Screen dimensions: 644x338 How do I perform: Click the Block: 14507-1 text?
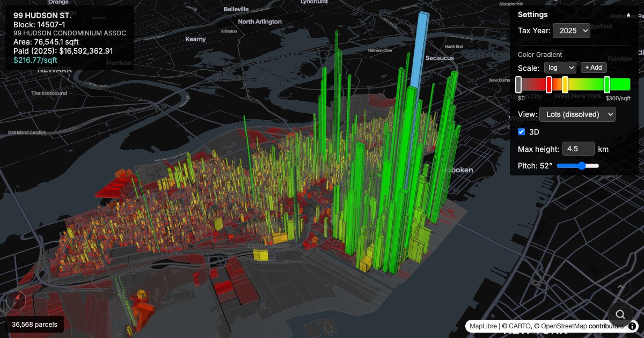[39, 25]
